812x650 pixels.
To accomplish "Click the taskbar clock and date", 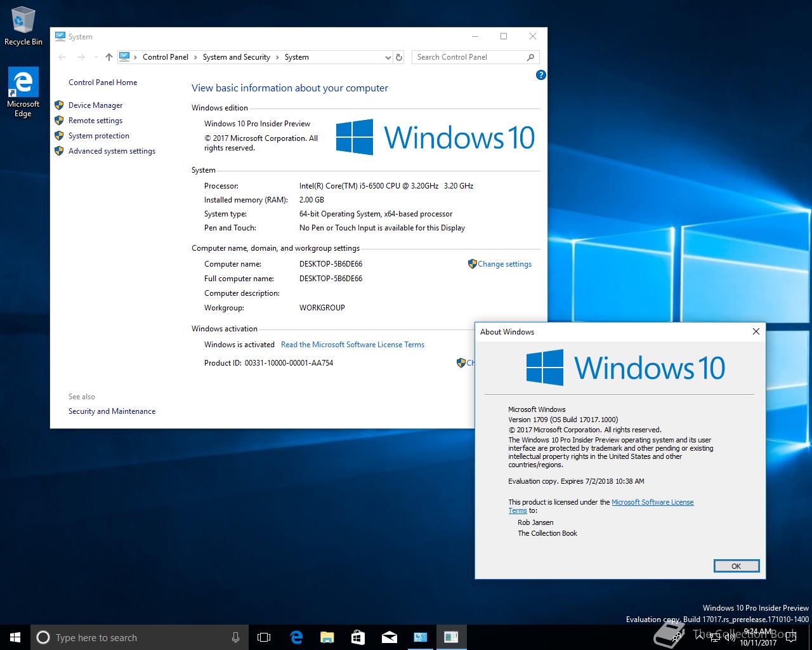I will pos(758,637).
